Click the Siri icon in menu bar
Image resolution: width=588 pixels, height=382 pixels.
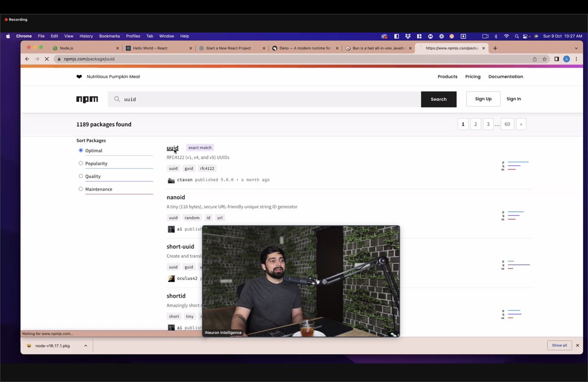[x=536, y=36]
